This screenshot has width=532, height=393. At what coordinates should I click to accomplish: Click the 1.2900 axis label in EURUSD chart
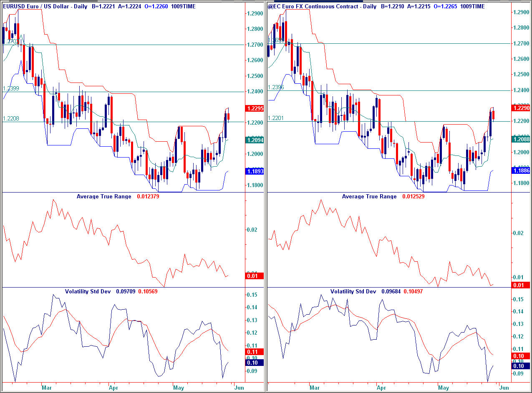click(255, 13)
